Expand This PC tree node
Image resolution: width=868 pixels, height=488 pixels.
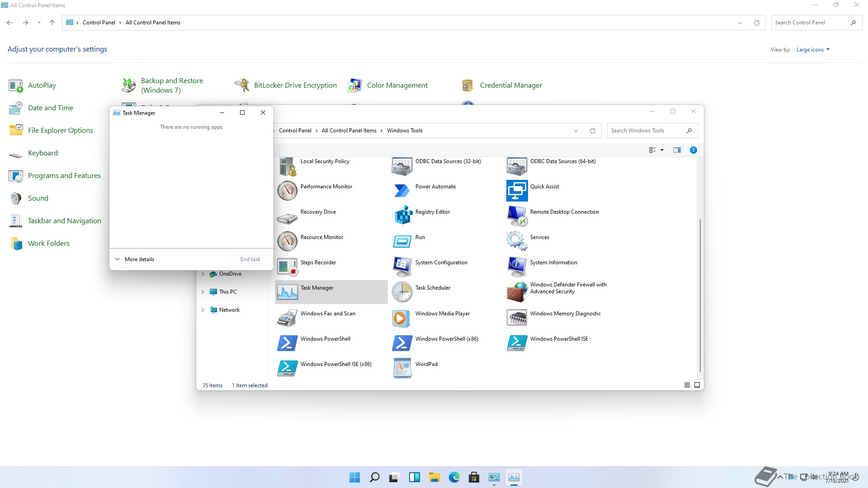pos(203,292)
